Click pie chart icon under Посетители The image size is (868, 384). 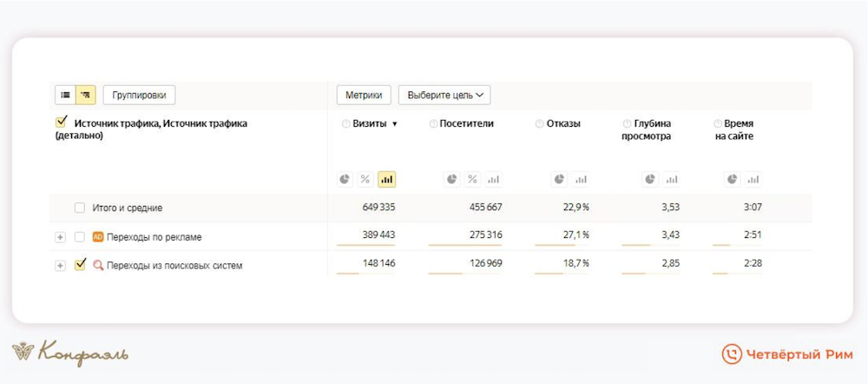(x=451, y=179)
